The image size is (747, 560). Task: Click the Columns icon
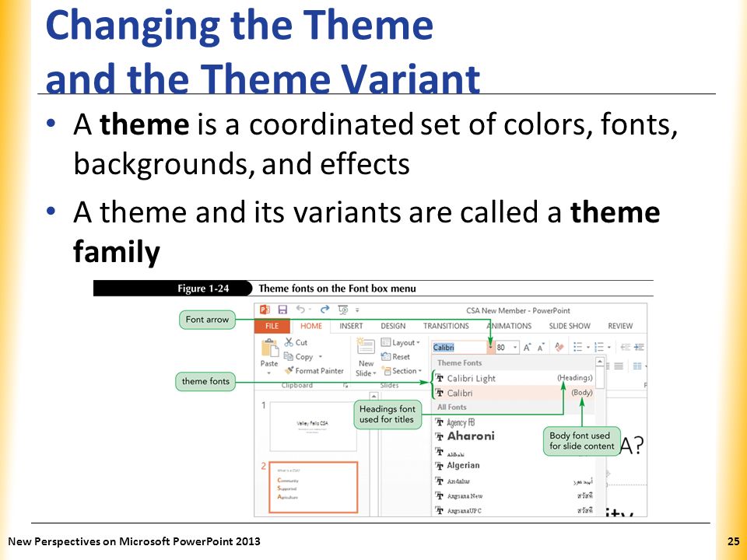click(x=637, y=366)
